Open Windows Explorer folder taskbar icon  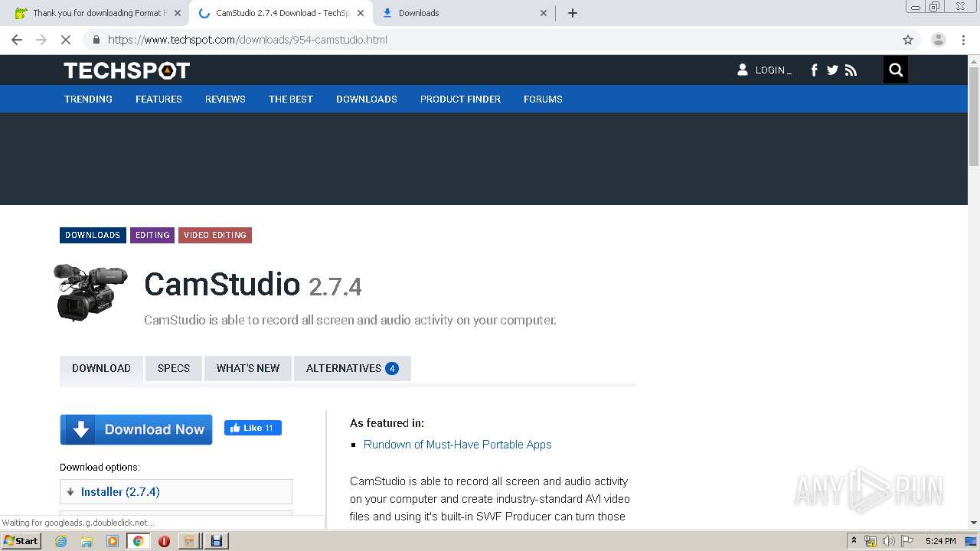(87, 541)
